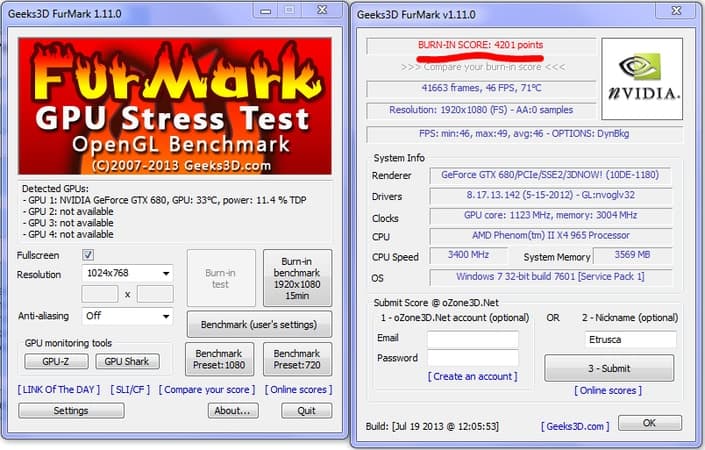Close the FurMark v1.11.0 score window
The width and height of the screenshot is (705, 450).
click(x=677, y=10)
